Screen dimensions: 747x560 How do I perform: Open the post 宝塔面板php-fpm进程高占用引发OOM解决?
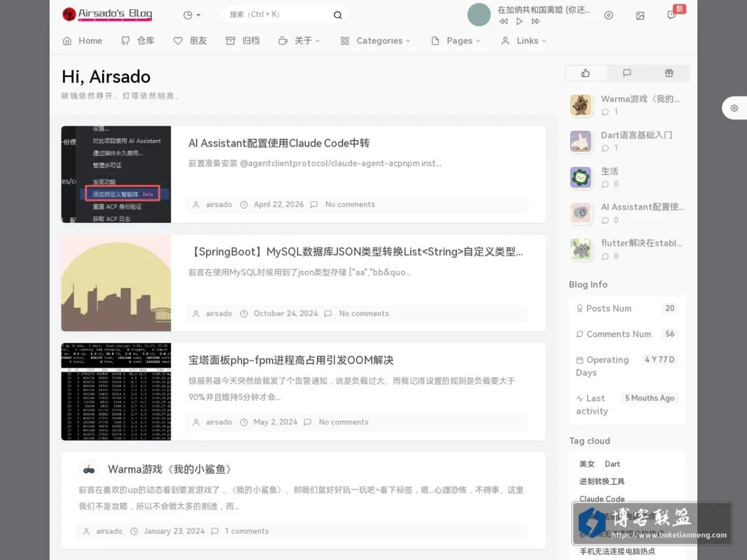click(x=291, y=360)
